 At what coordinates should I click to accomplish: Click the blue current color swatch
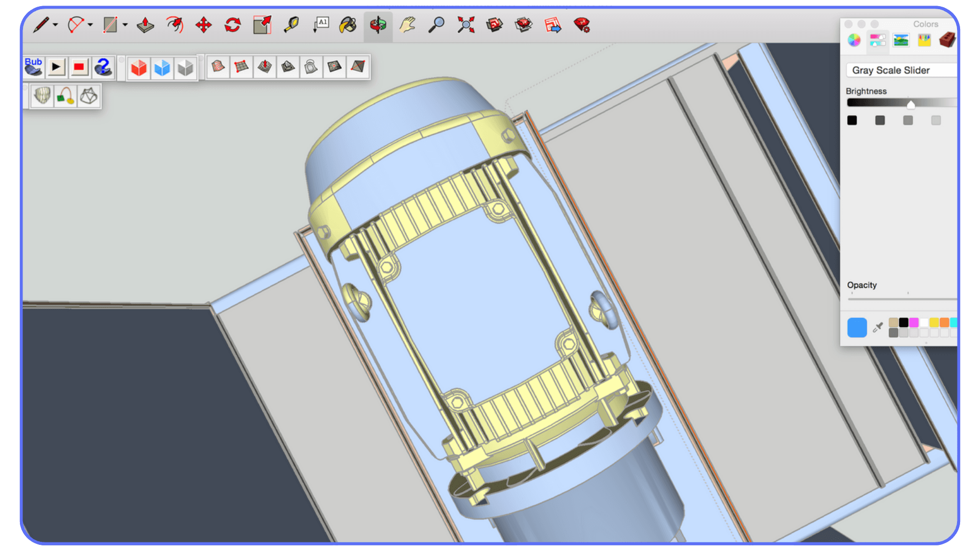pos(857,327)
